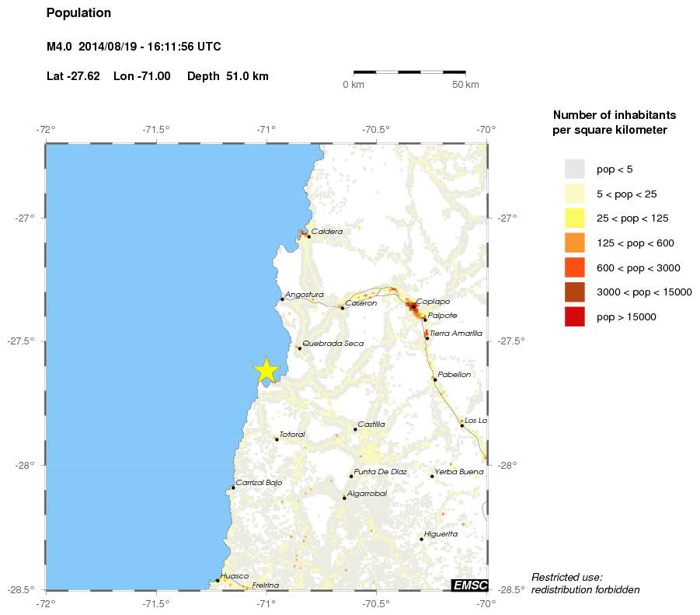Click the yellow '25 < pop < 125' swatch
This screenshot has height=615, width=700.
coord(574,218)
